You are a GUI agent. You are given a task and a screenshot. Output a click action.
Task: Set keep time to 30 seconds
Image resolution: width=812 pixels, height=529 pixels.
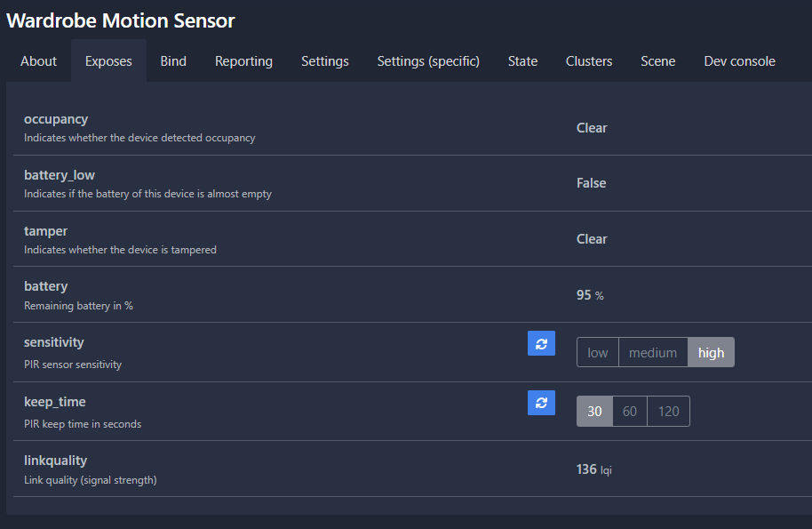coord(594,411)
